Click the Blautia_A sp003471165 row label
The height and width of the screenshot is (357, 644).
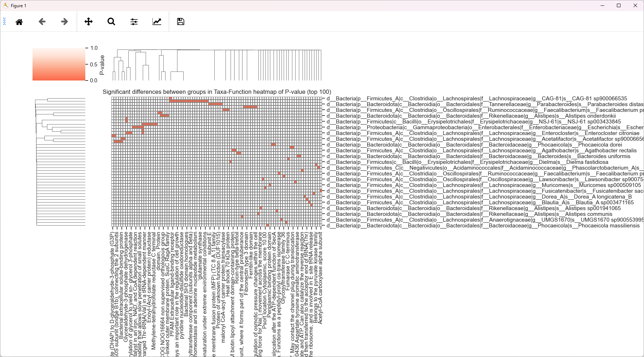pyautogui.click(x=480, y=203)
